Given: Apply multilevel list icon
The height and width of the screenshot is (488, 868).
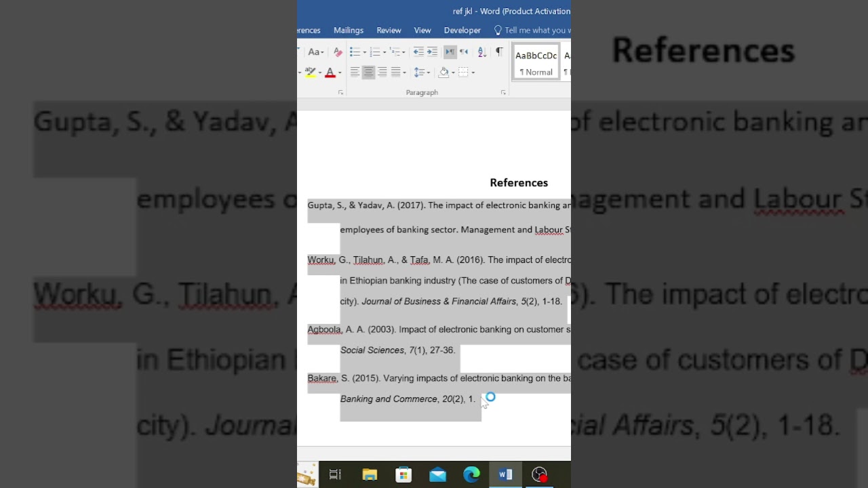Looking at the screenshot, I should point(395,52).
